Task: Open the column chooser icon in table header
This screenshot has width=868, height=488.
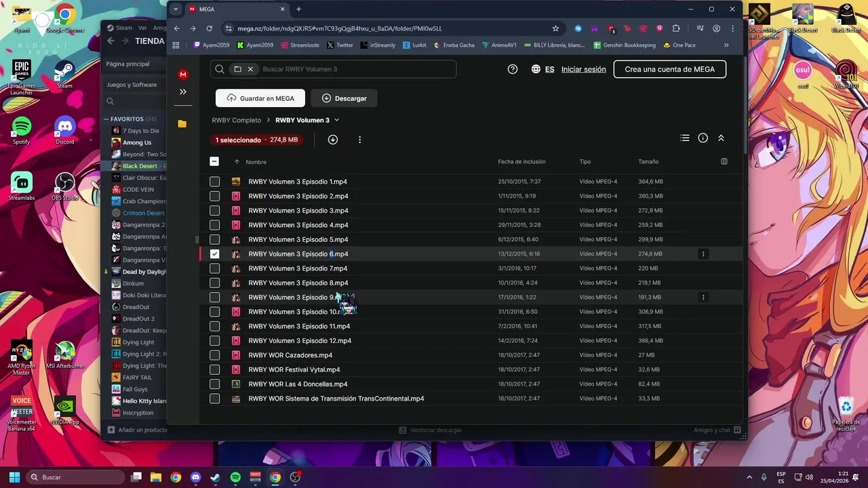Action: point(724,161)
